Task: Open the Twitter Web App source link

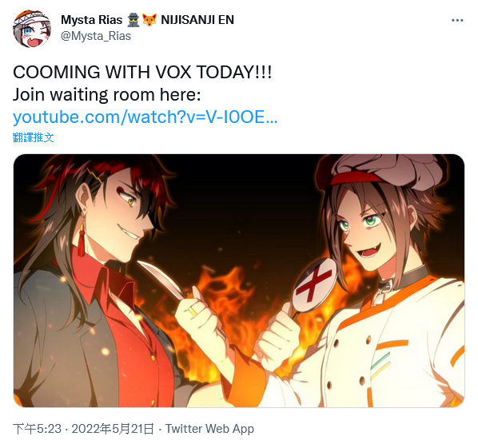Action: click(209, 429)
